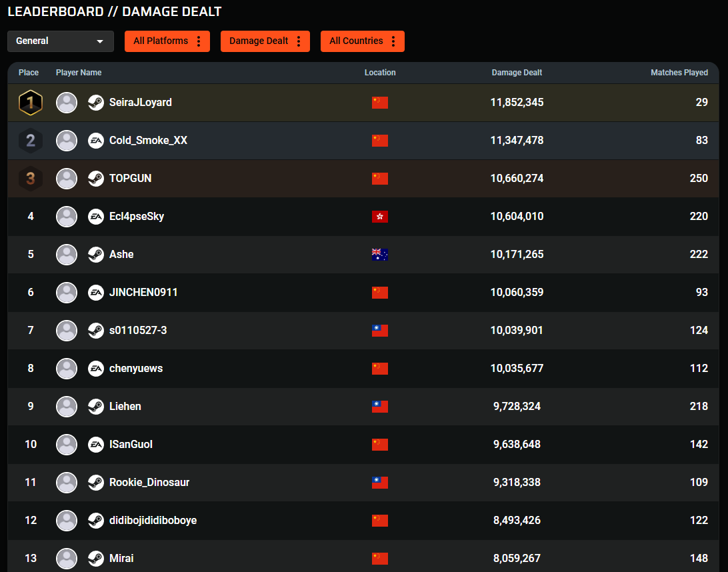Open Cold_Smoke_XX's player profile

[x=148, y=141]
